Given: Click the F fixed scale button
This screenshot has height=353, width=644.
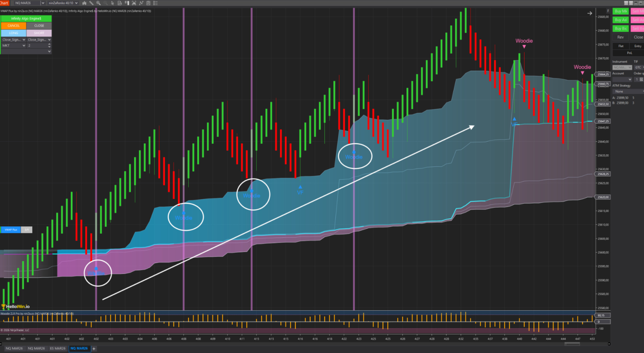Looking at the screenshot, I should click(x=608, y=11).
